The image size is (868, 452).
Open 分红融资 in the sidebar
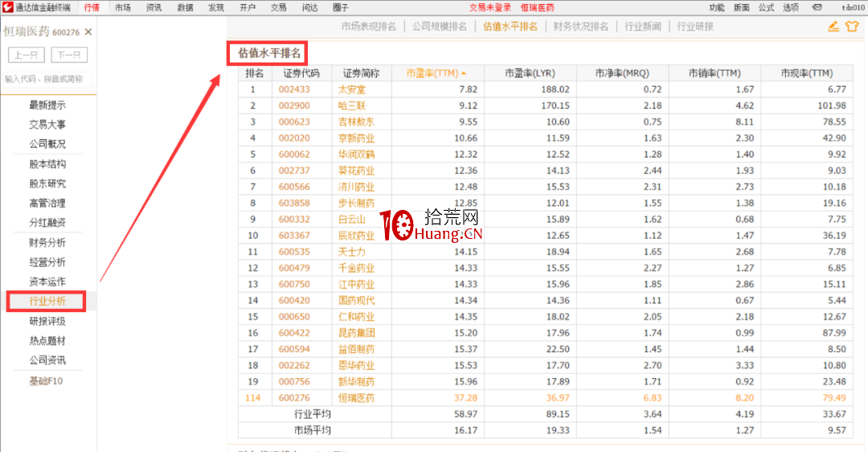point(47,222)
